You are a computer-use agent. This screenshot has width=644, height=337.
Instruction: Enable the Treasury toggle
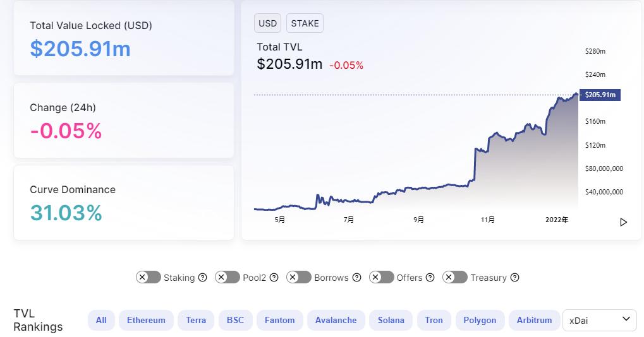[455, 277]
